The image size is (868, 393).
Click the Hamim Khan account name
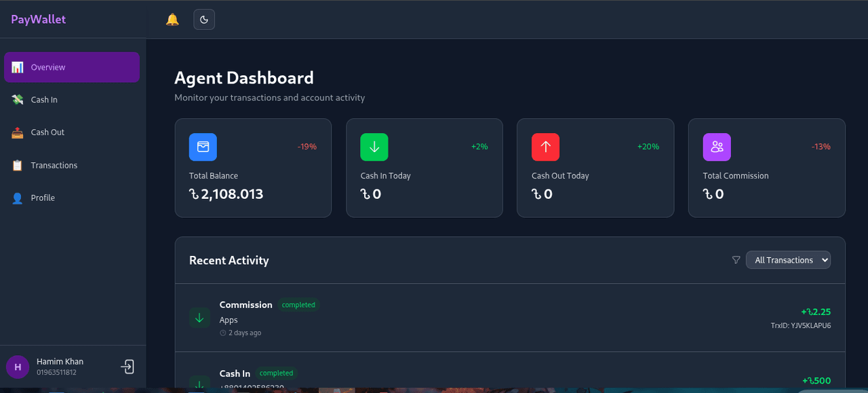(60, 362)
